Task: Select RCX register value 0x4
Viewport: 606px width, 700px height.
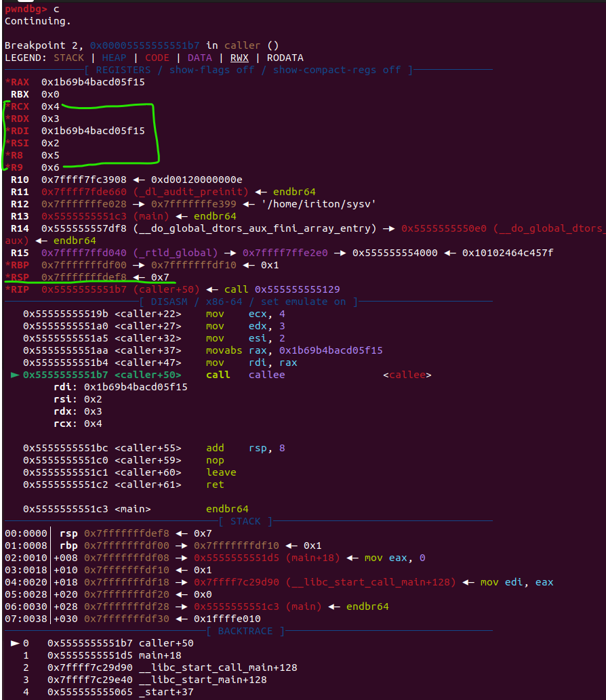Action: (x=50, y=106)
